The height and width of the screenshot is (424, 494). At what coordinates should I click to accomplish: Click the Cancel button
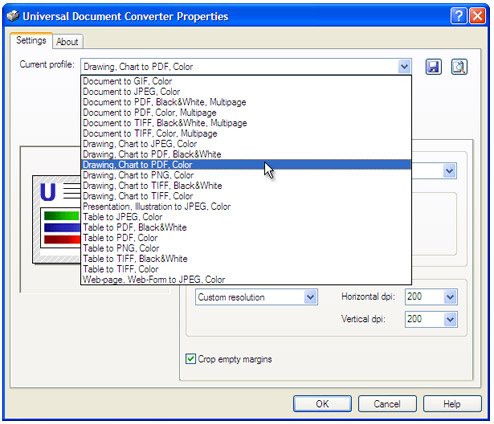[x=387, y=404]
